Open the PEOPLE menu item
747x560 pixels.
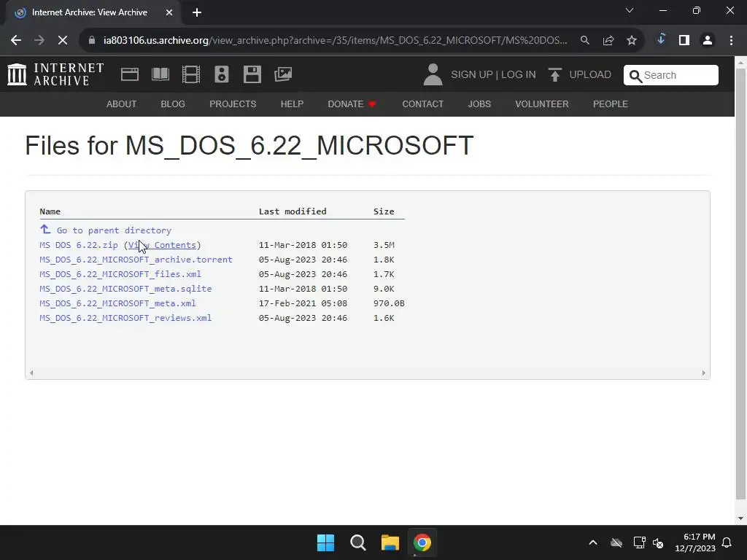611,104
